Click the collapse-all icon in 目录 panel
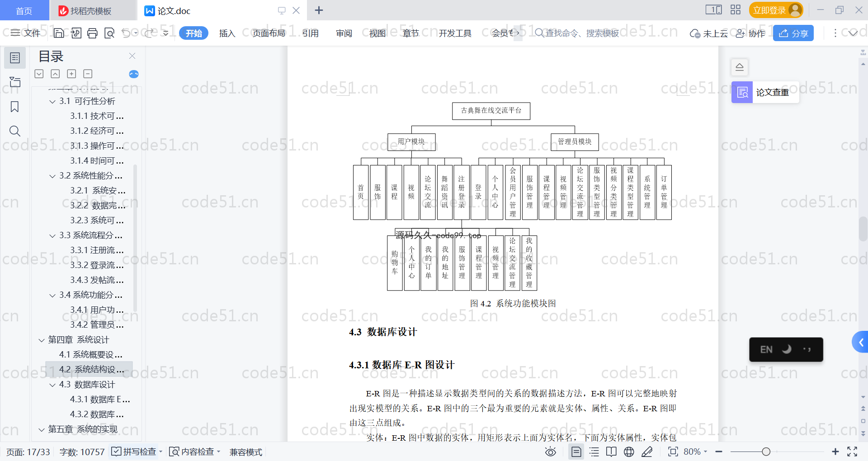This screenshot has width=868, height=461. 55,74
